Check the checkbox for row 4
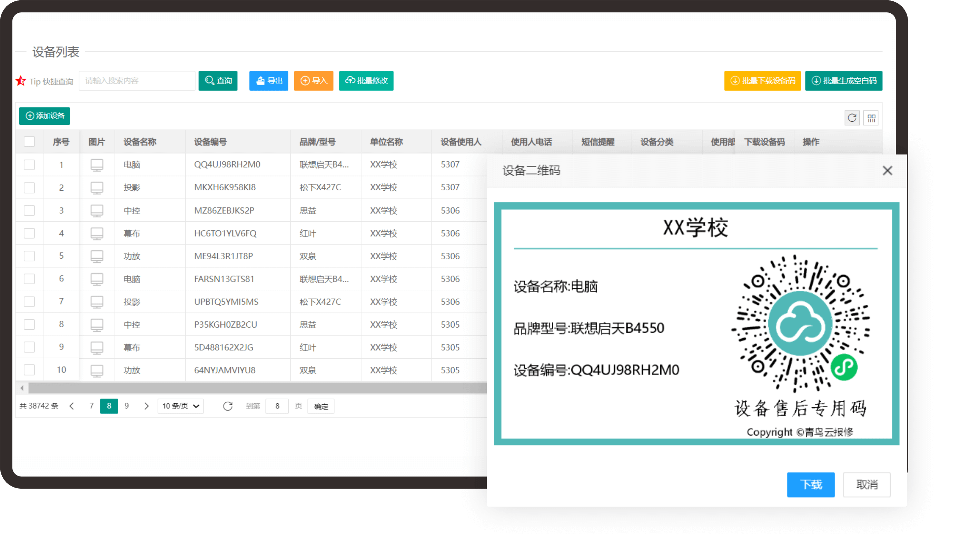The height and width of the screenshot is (560, 960). click(29, 233)
